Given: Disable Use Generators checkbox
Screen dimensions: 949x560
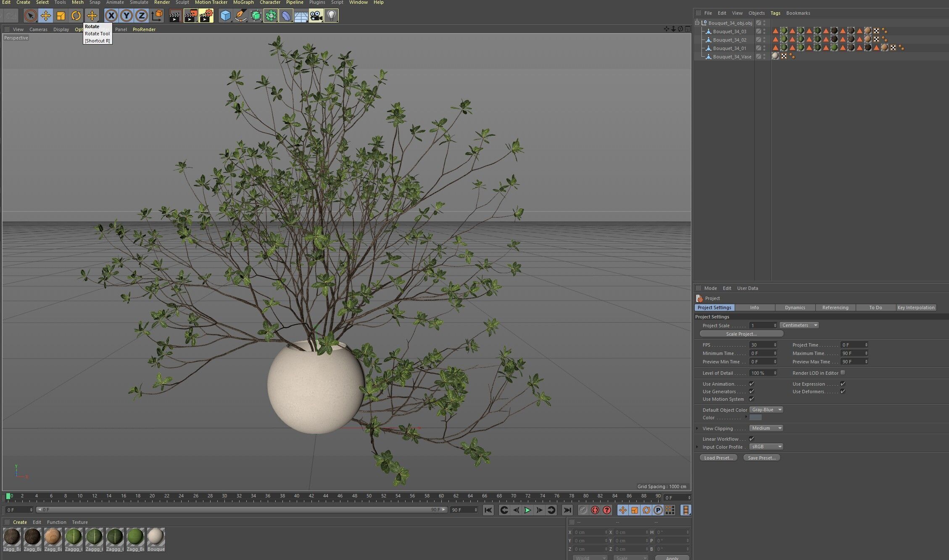Looking at the screenshot, I should click(751, 391).
